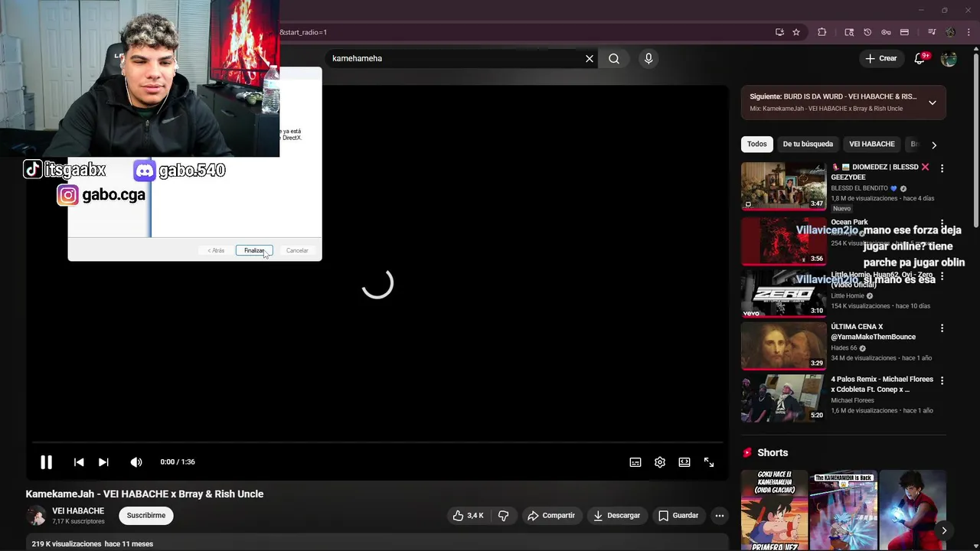Open options for DIOMEDEZ BLESSD video
The height and width of the screenshot is (551, 980).
(x=942, y=168)
